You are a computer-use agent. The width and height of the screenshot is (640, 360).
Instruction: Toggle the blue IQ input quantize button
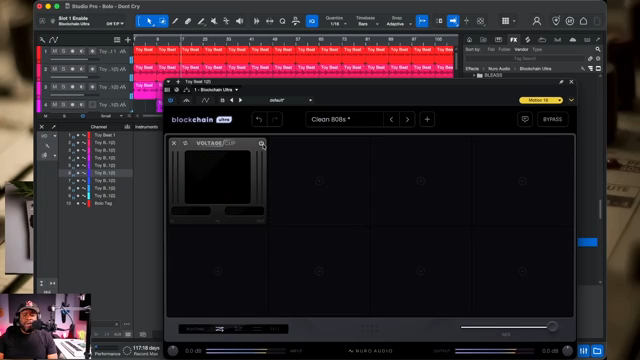[x=312, y=21]
